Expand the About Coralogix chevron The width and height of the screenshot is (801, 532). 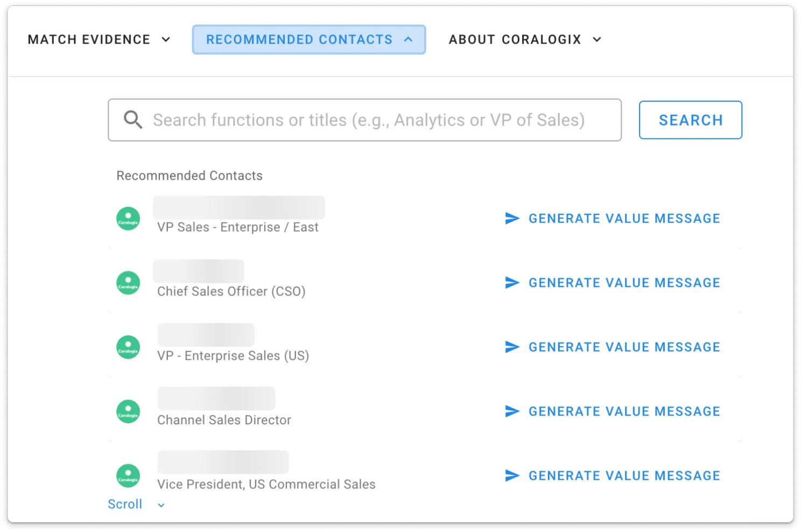pyautogui.click(x=597, y=39)
